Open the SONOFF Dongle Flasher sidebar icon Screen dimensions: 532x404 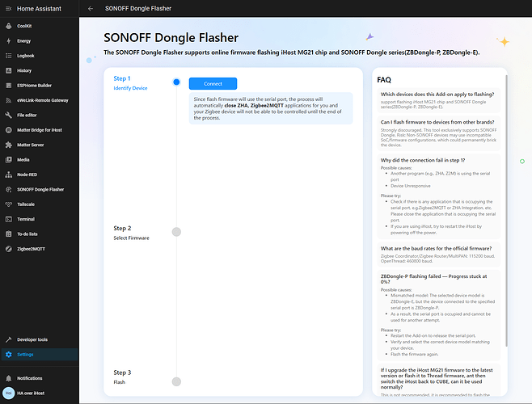8,189
